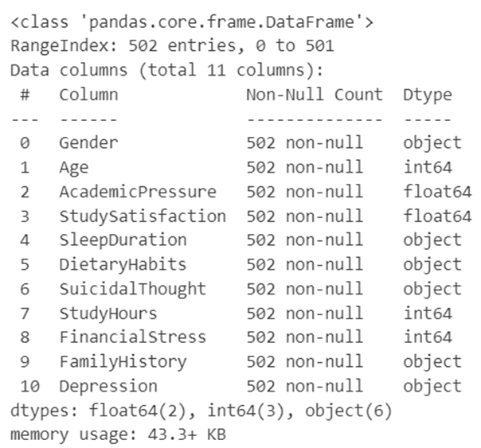Click the Dtype header text
This screenshot has width=481, height=448.
click(428, 95)
